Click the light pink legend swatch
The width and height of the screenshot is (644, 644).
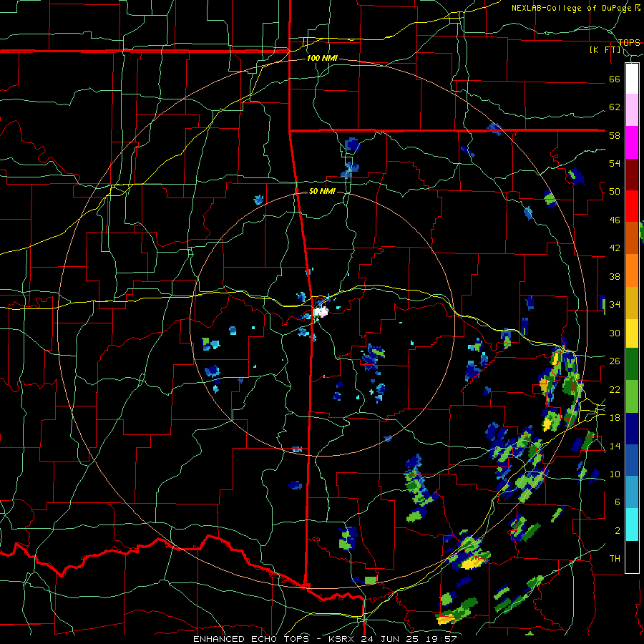[x=632, y=110]
